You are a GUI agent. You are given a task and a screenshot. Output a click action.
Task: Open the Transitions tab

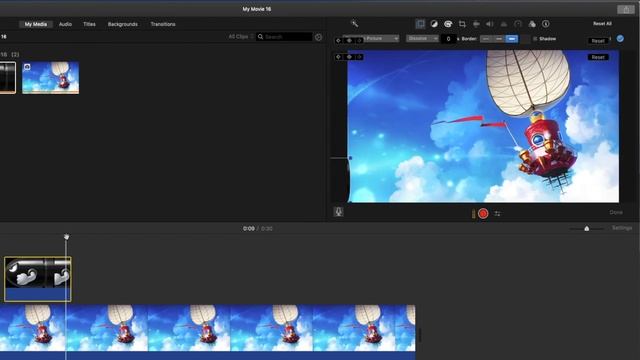coord(163,24)
